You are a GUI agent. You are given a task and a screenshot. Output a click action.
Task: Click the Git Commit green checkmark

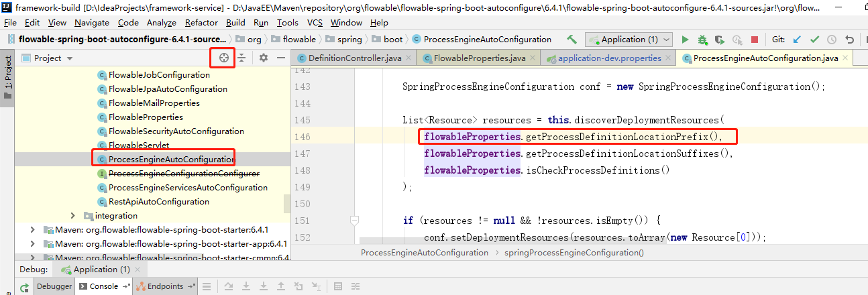814,40
